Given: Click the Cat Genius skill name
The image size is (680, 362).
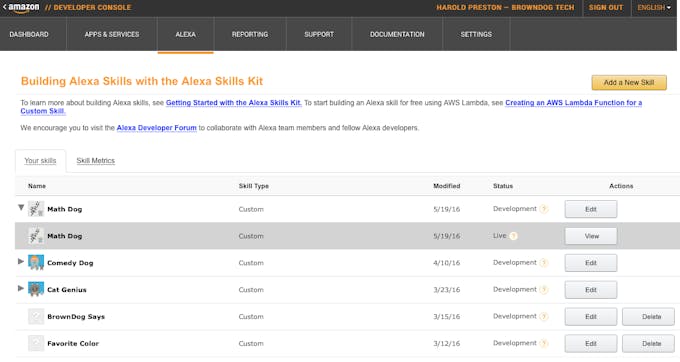Looking at the screenshot, I should tap(67, 290).
